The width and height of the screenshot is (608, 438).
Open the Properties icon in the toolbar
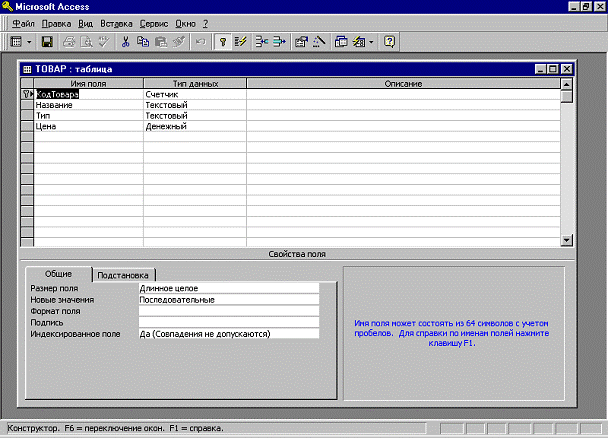tap(302, 42)
